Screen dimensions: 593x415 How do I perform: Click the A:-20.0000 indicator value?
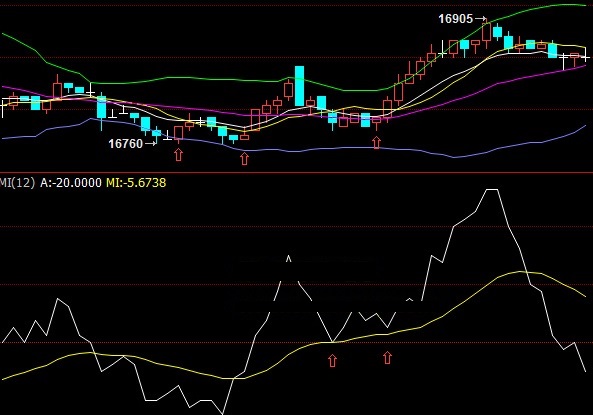tap(71, 183)
